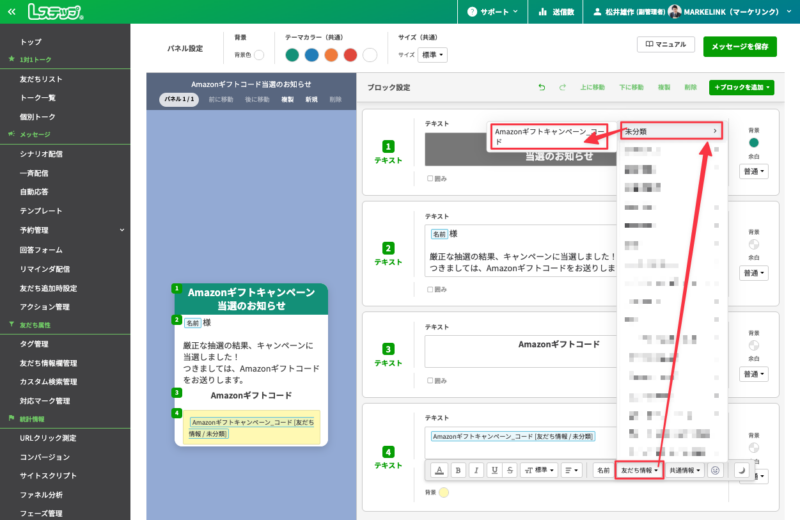Select 未分類 in the dropdown menu
The height and width of the screenshot is (520, 800).
click(x=670, y=131)
